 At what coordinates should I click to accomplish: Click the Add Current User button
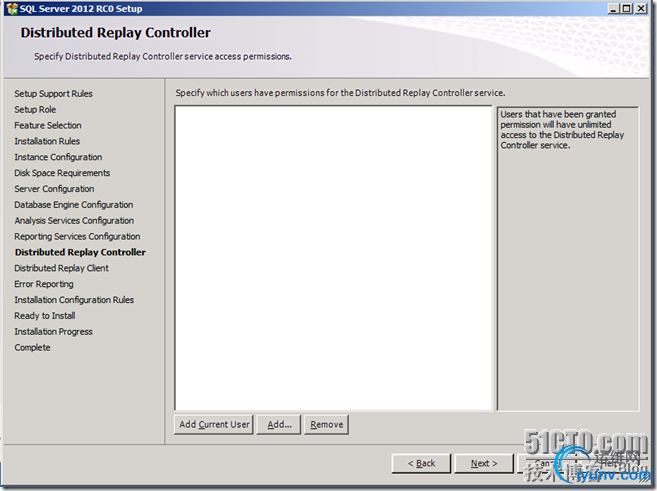[x=214, y=424]
